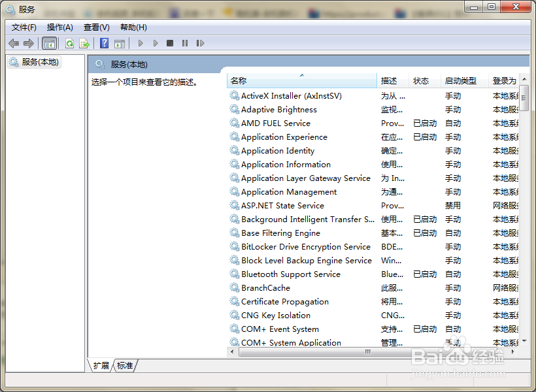
Task: Click the Back arrow toolbar icon
Action: pos(14,43)
